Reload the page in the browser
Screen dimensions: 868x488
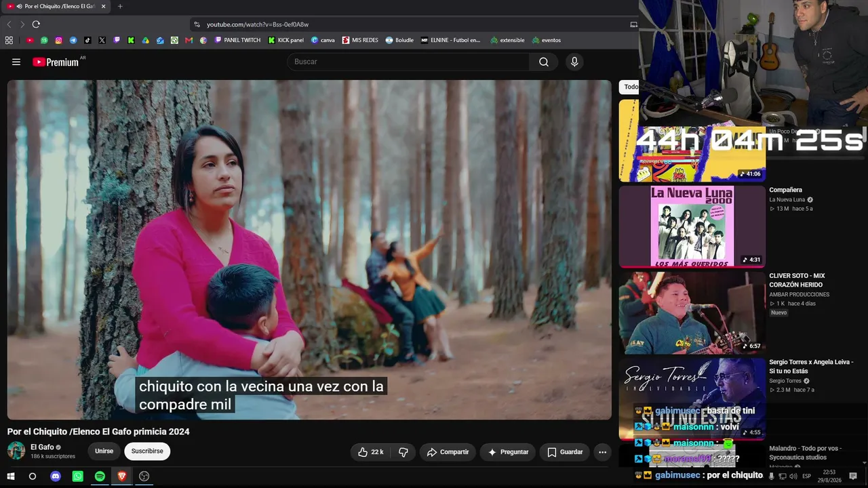point(36,24)
